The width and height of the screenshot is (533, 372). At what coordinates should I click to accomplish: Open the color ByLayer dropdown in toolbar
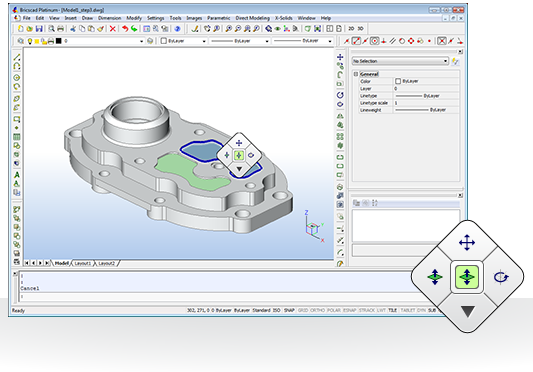204,41
